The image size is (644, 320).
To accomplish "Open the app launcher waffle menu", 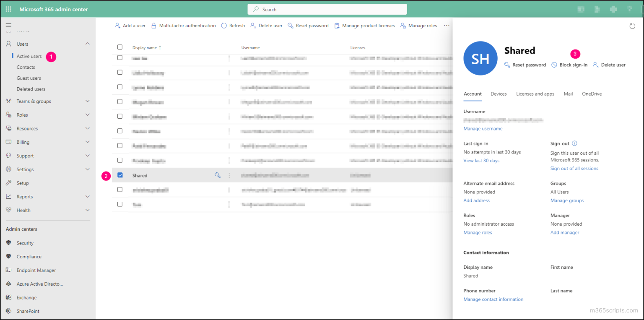I will pos(8,9).
